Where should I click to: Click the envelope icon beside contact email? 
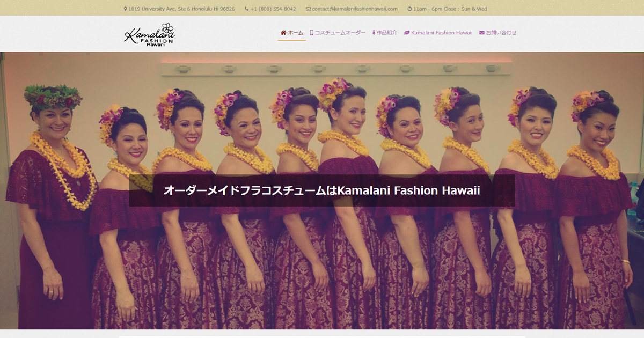[308, 9]
